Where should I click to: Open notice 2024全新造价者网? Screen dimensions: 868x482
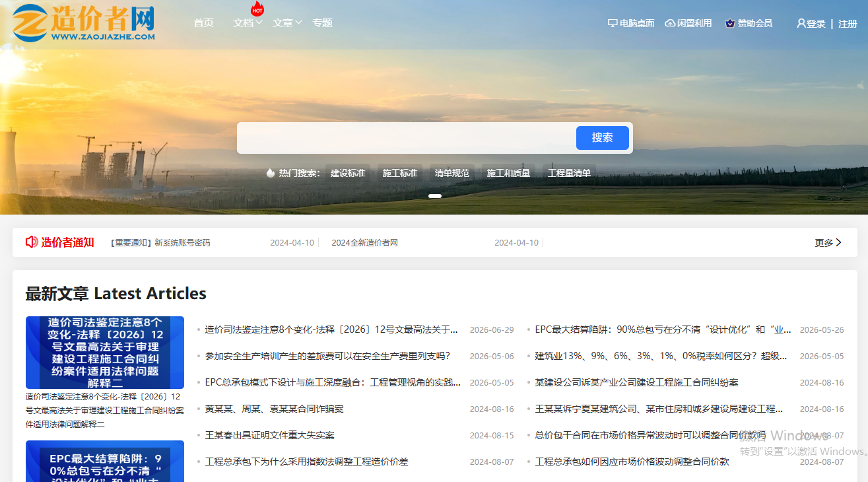pyautogui.click(x=364, y=243)
